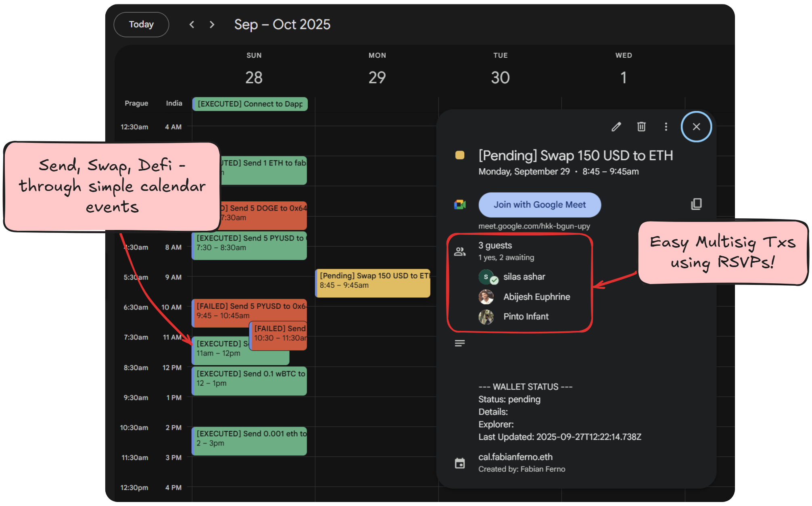Copy the Google Meet link icon
812x506 pixels.
pos(696,204)
